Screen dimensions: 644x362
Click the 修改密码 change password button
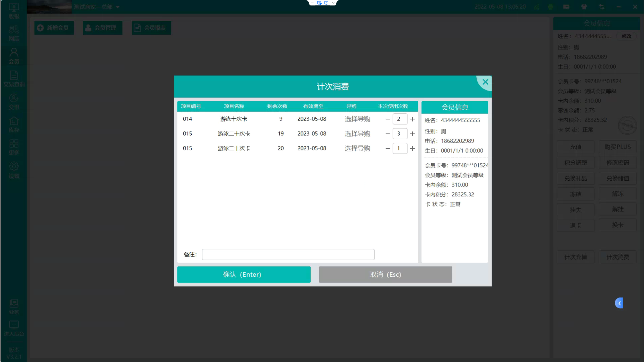click(x=617, y=163)
